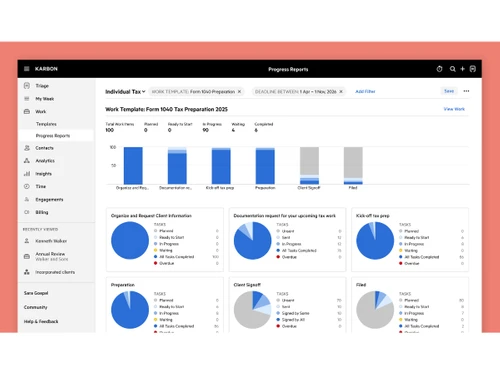
Task: Click the Incorporated clients group icon
Action: tap(27, 272)
